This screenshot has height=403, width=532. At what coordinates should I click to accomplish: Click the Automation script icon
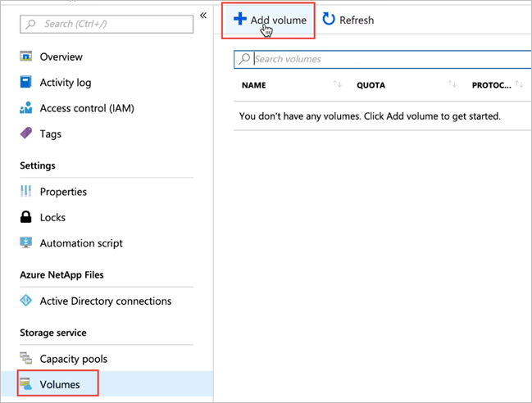point(26,243)
